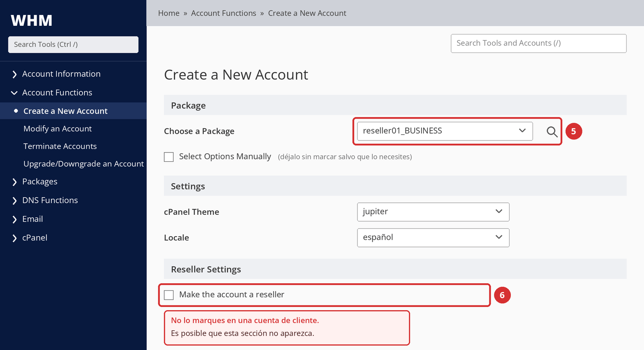
Task: Expand the Packages chevron in the sidebar
Action: pos(14,182)
